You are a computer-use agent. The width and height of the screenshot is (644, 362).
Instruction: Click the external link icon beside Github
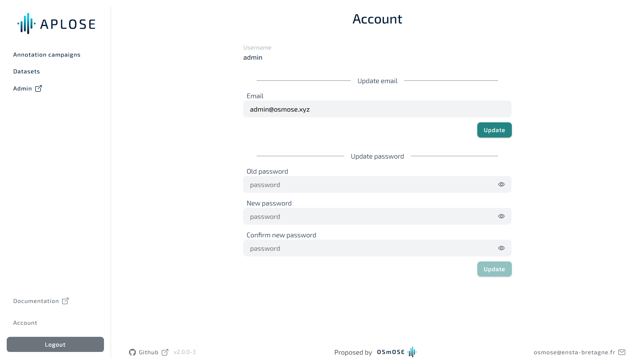(x=165, y=352)
